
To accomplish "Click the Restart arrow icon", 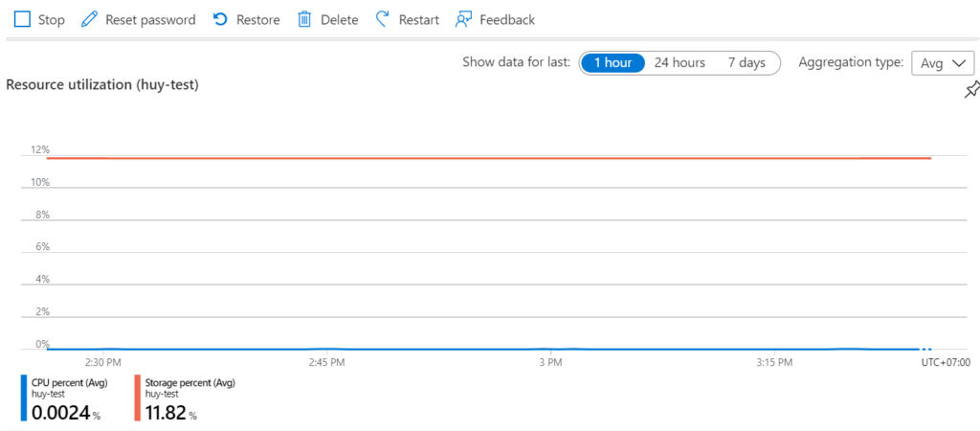I will 383,19.
